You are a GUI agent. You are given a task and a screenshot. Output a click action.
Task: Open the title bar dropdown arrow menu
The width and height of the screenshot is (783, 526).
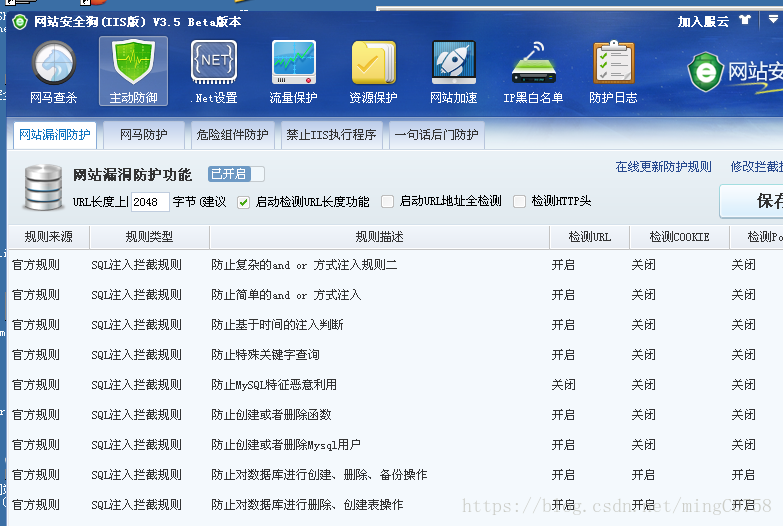click(x=773, y=19)
